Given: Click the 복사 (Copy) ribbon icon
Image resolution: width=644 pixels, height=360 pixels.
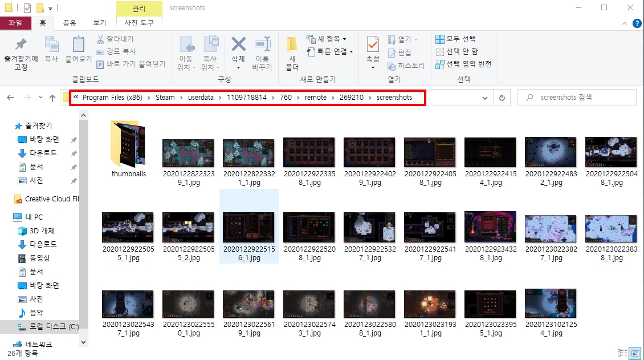Looking at the screenshot, I should 52,45.
